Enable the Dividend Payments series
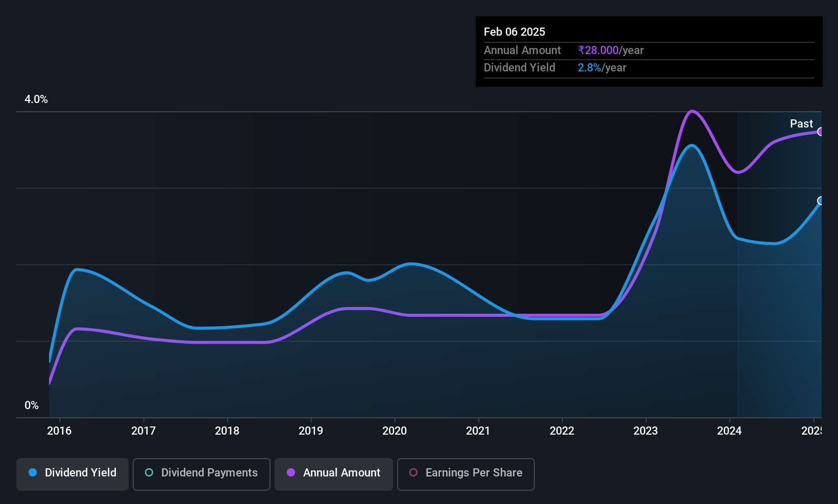838x504 pixels. 202,474
